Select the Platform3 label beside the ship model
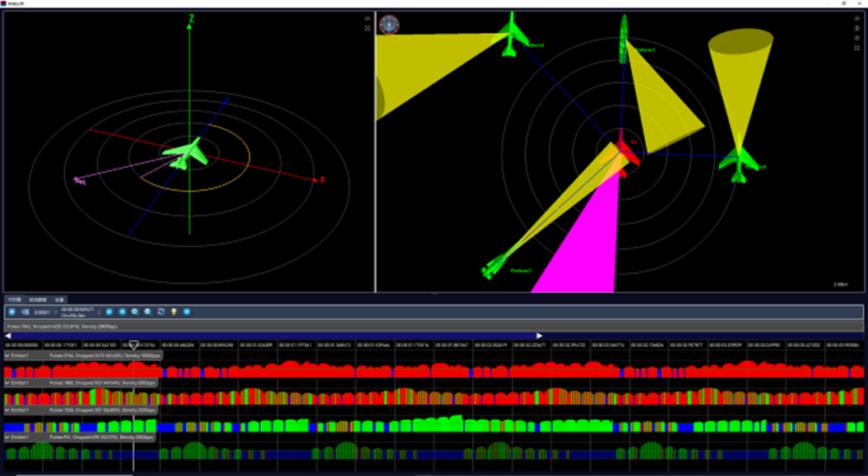Viewport: 868px width, 476px height. point(645,50)
